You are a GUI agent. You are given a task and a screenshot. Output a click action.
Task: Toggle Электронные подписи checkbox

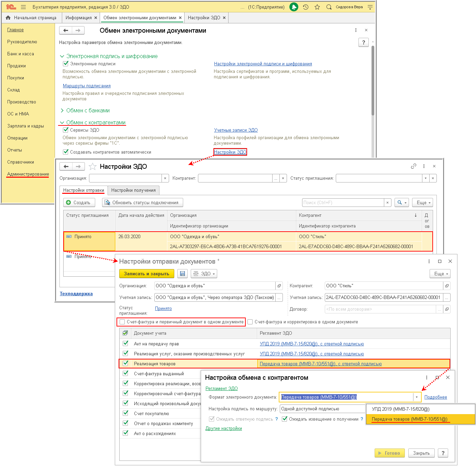click(x=66, y=64)
